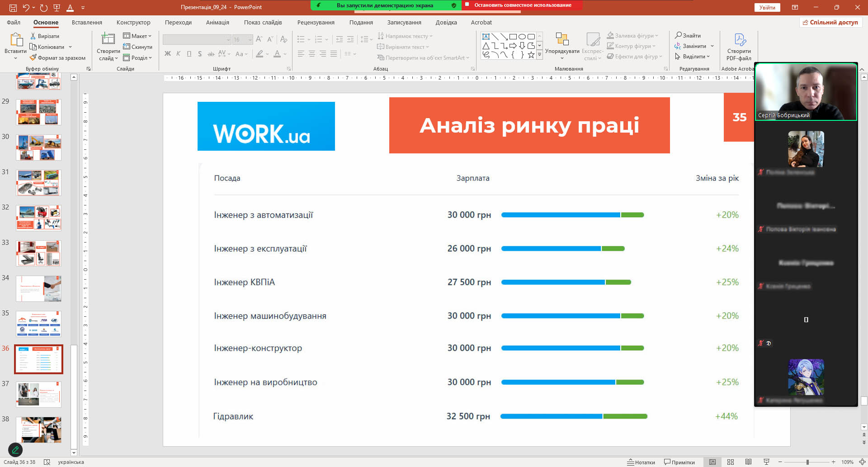
Task: Select the star shape in gallery
Action: pyautogui.click(x=531, y=55)
